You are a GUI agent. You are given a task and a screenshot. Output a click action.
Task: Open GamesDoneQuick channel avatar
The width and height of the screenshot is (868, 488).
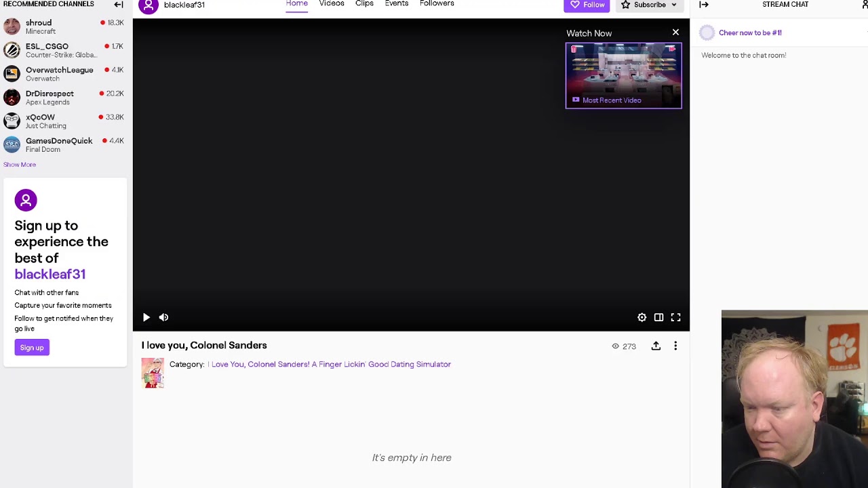pos(12,144)
